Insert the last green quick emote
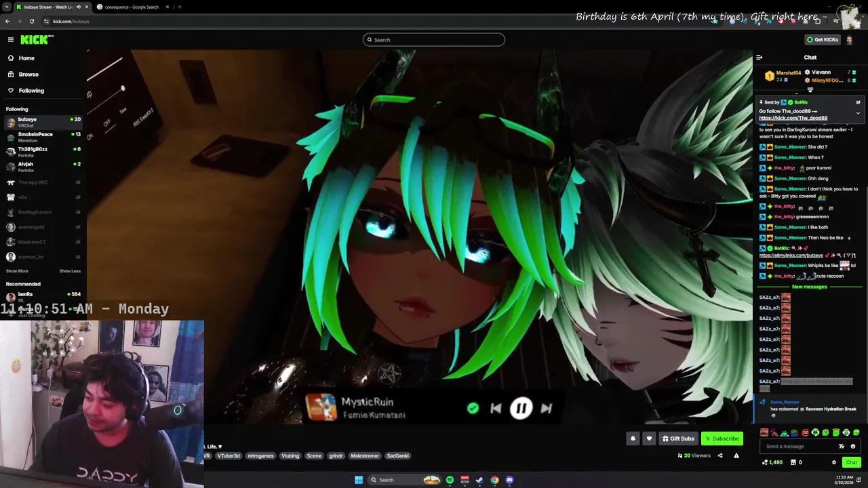The height and width of the screenshot is (488, 868). click(x=856, y=432)
